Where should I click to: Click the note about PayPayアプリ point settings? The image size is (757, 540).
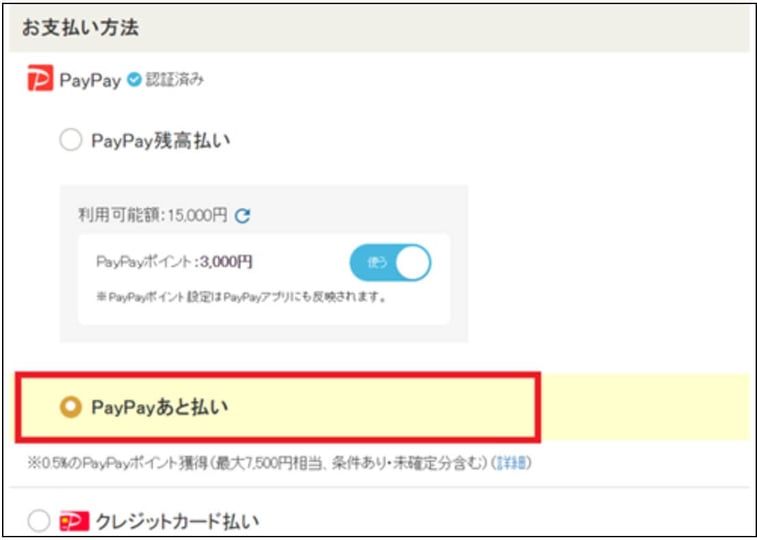pos(241,297)
